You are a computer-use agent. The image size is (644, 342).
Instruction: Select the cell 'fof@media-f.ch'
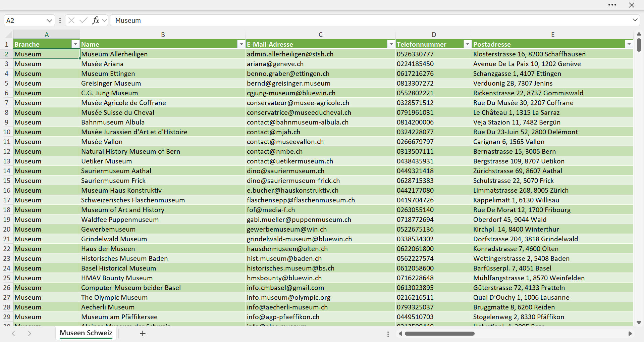click(321, 210)
